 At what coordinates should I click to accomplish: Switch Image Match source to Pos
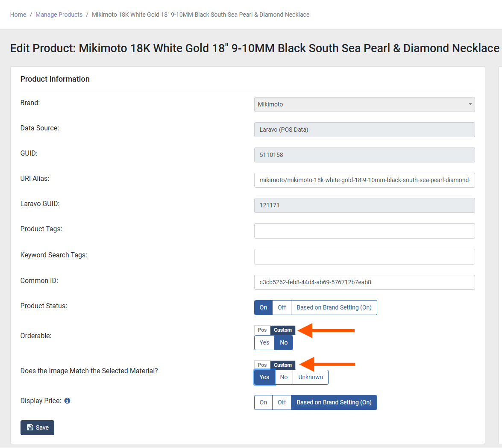point(262,365)
